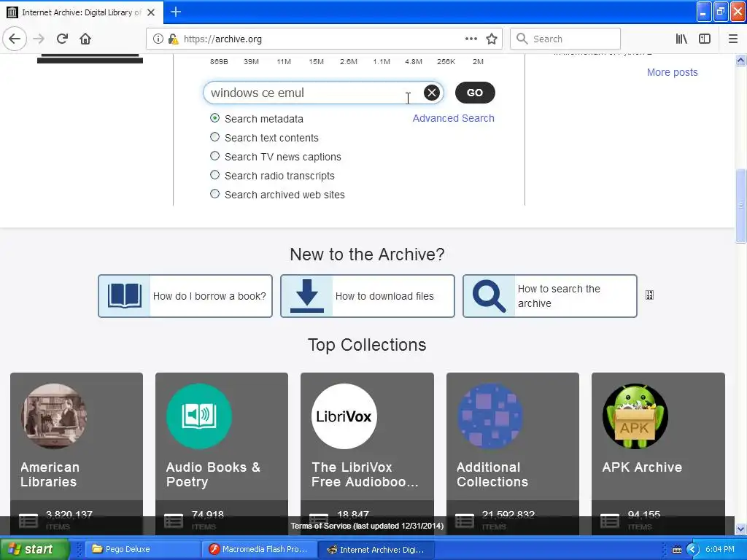
Task: Clear the archive search box with X
Action: (x=432, y=93)
